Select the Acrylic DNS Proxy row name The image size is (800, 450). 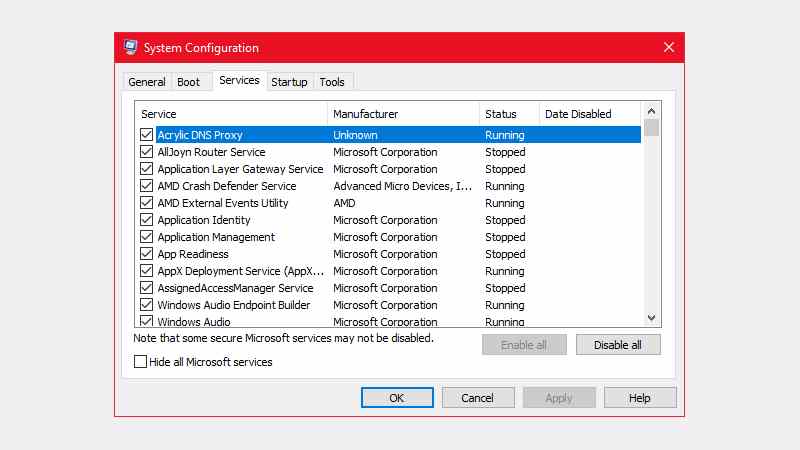[200, 135]
